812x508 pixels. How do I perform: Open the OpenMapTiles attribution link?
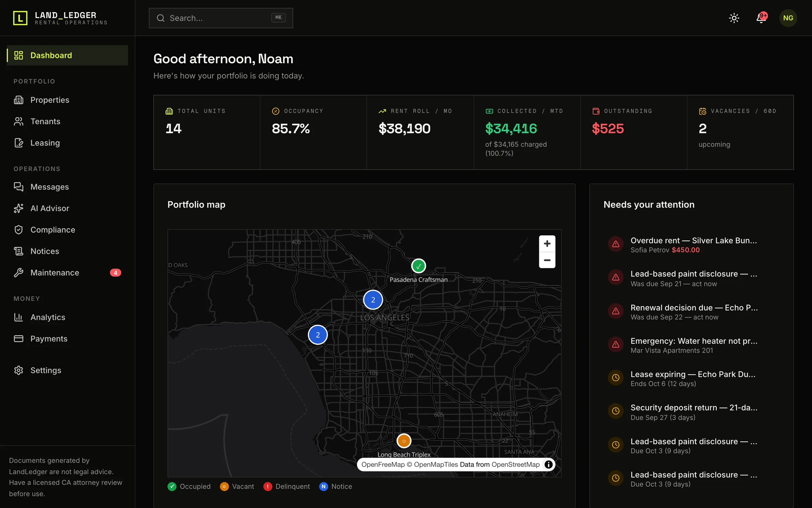tap(432, 464)
